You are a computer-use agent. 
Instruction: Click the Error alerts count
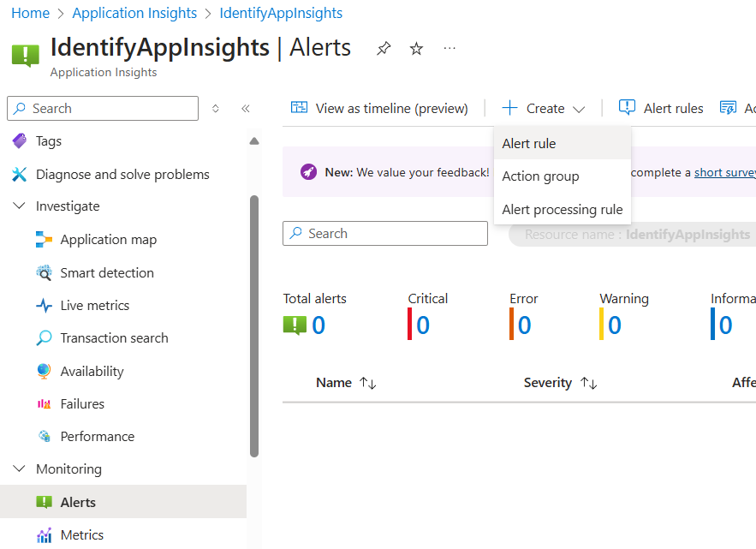click(x=525, y=325)
